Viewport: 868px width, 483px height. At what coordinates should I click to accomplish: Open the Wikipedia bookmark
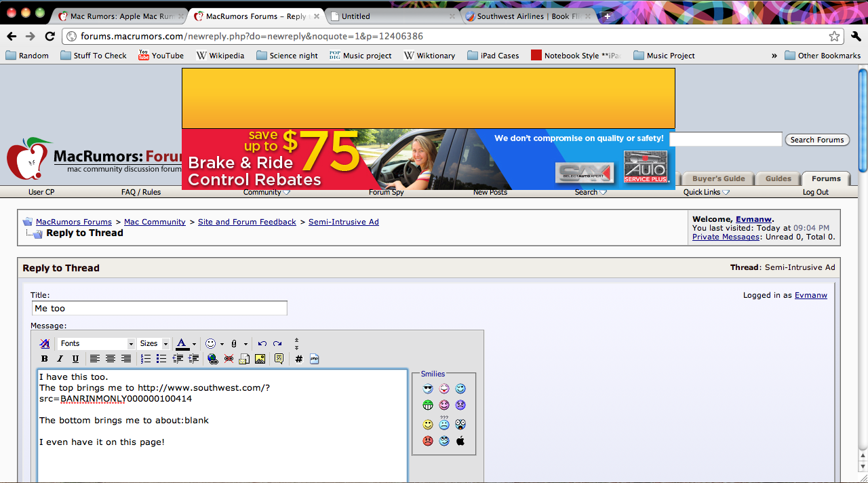(220, 56)
